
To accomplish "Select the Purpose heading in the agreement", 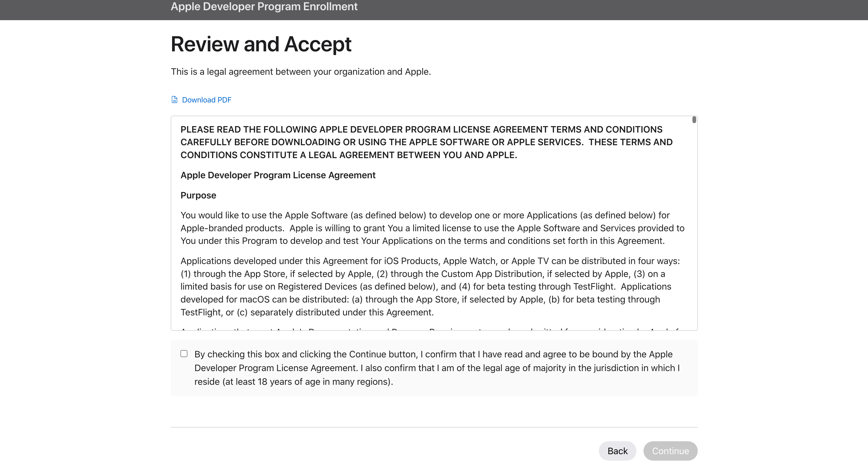I will tap(198, 195).
